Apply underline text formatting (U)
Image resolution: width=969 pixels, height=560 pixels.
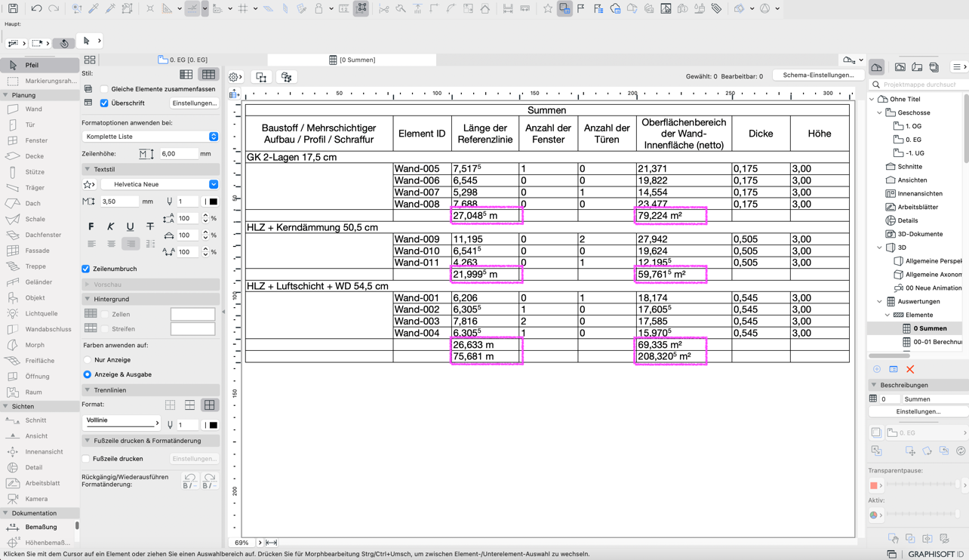[131, 226]
